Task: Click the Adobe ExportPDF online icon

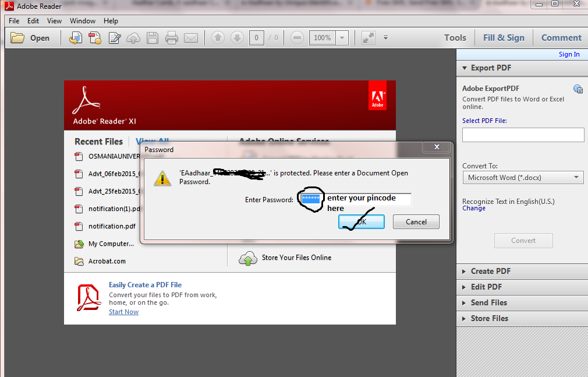Action: (x=578, y=89)
